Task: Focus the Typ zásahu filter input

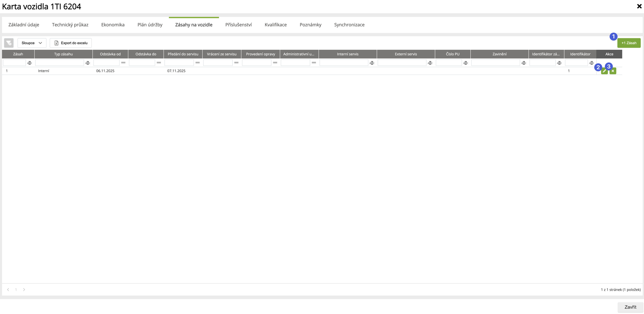Action: (x=60, y=63)
